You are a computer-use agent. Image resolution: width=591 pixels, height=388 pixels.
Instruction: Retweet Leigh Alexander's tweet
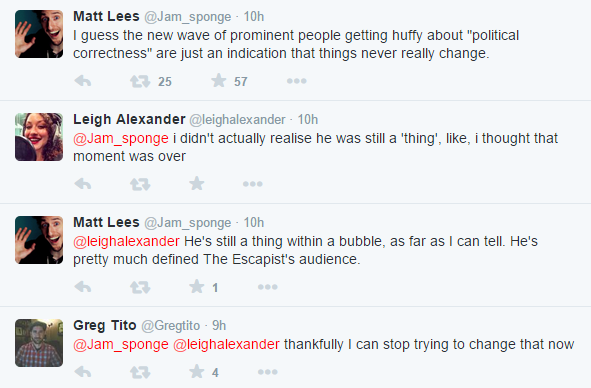[x=140, y=184]
